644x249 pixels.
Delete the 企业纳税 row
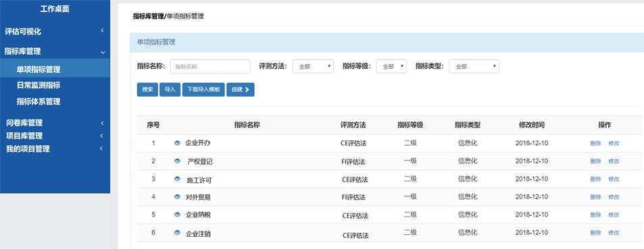pos(595,215)
